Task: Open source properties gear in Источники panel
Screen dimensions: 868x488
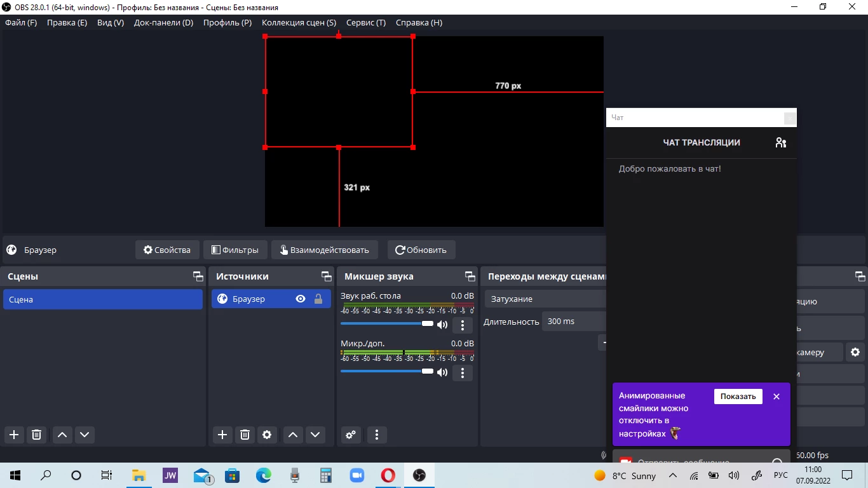Action: click(x=267, y=435)
